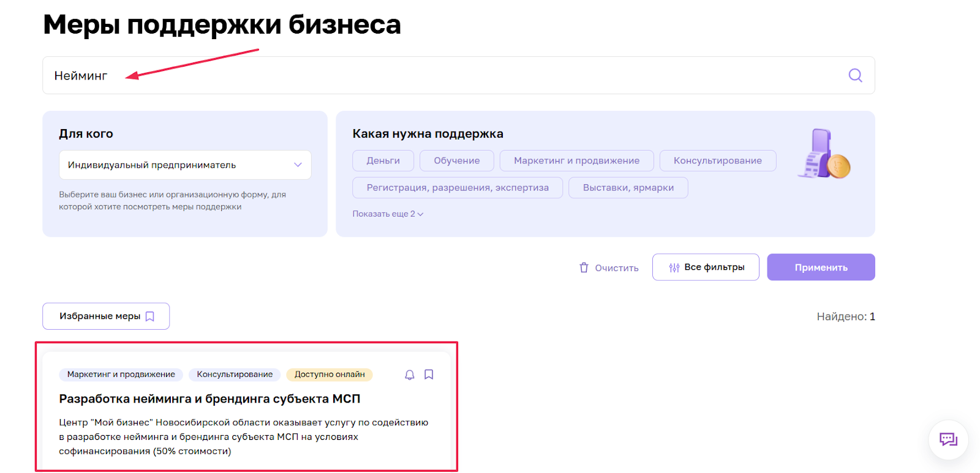Click the sliders icon in Все фильтры
This screenshot has height=473, width=980.
[x=674, y=267]
